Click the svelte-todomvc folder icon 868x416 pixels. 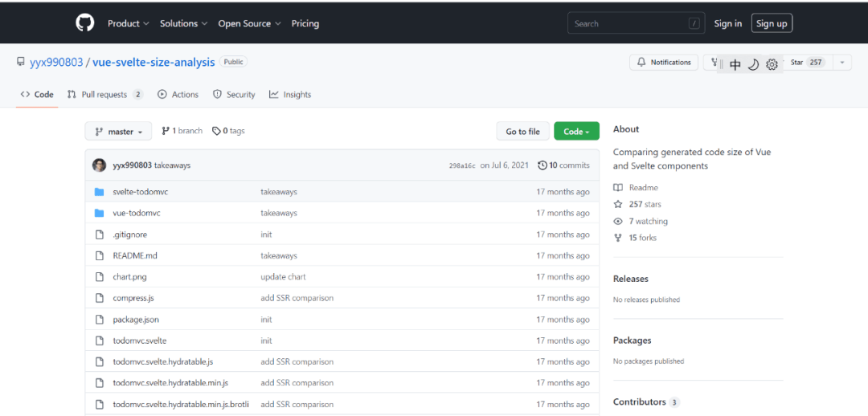click(x=99, y=192)
